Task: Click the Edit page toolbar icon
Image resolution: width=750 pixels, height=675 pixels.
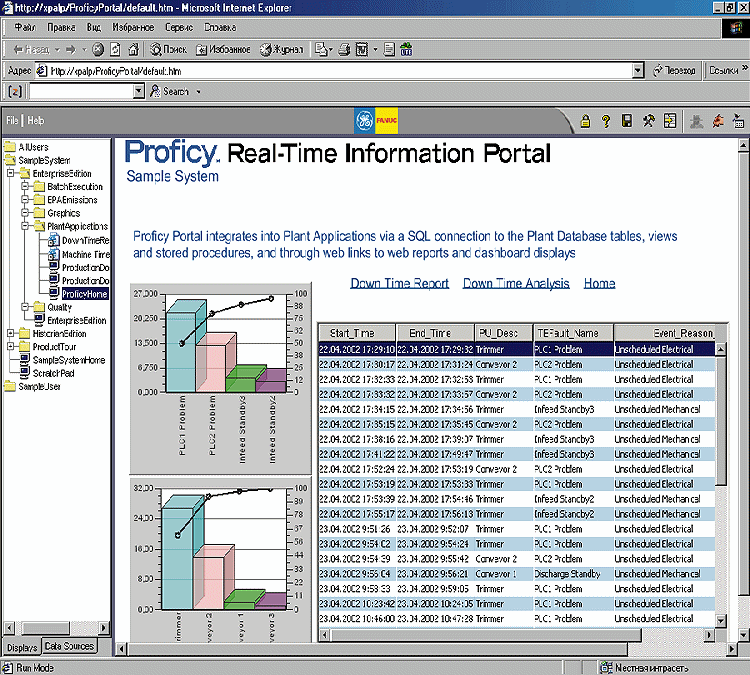Action: [x=362, y=49]
